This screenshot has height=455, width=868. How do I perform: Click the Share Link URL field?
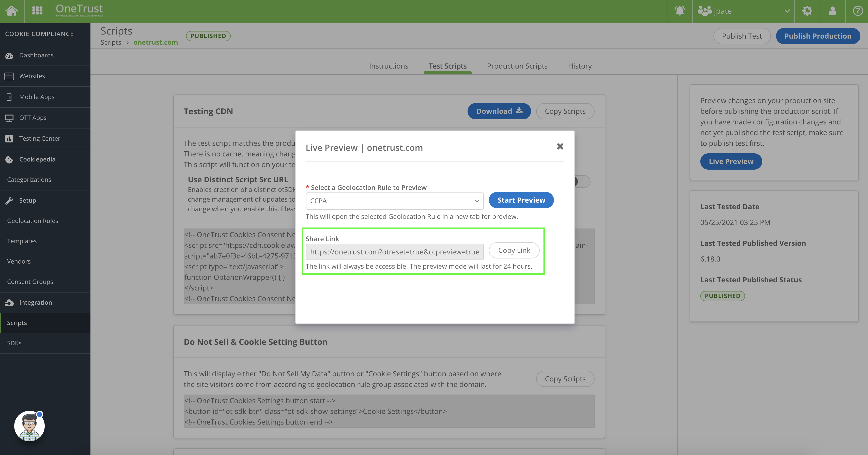pos(394,252)
